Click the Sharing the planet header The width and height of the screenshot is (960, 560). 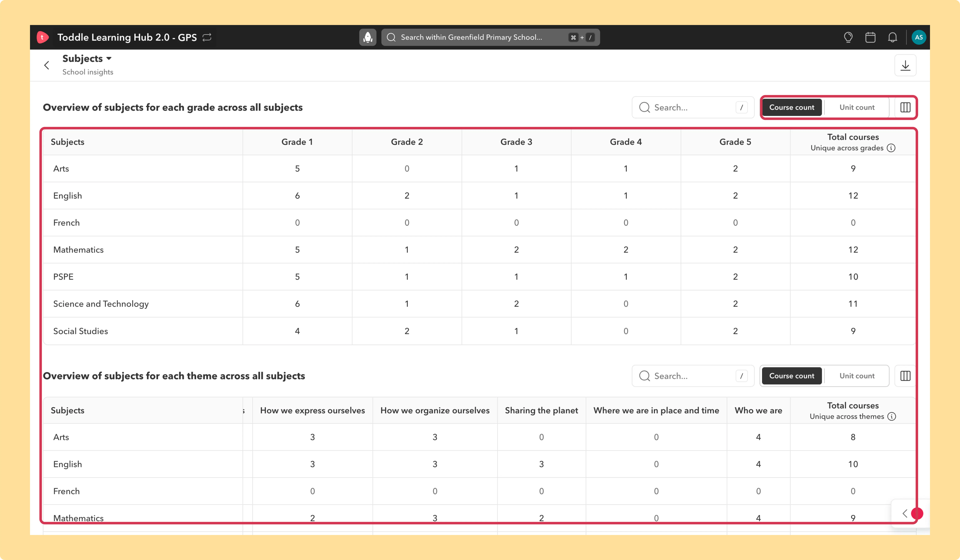point(541,411)
